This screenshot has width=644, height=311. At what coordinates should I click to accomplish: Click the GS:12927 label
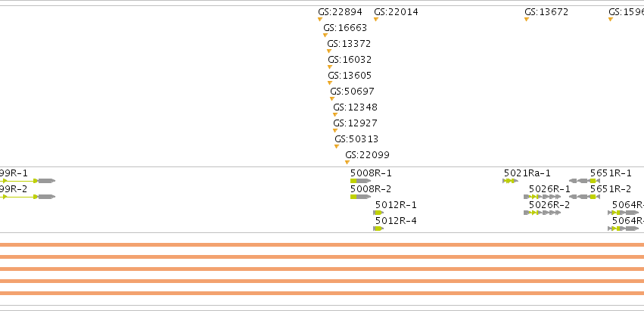(x=355, y=123)
